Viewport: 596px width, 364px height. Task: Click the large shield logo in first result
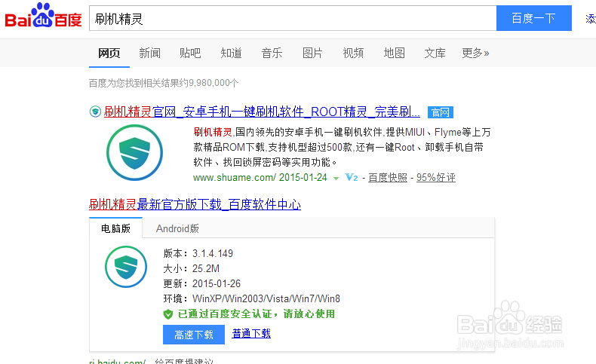click(x=134, y=152)
